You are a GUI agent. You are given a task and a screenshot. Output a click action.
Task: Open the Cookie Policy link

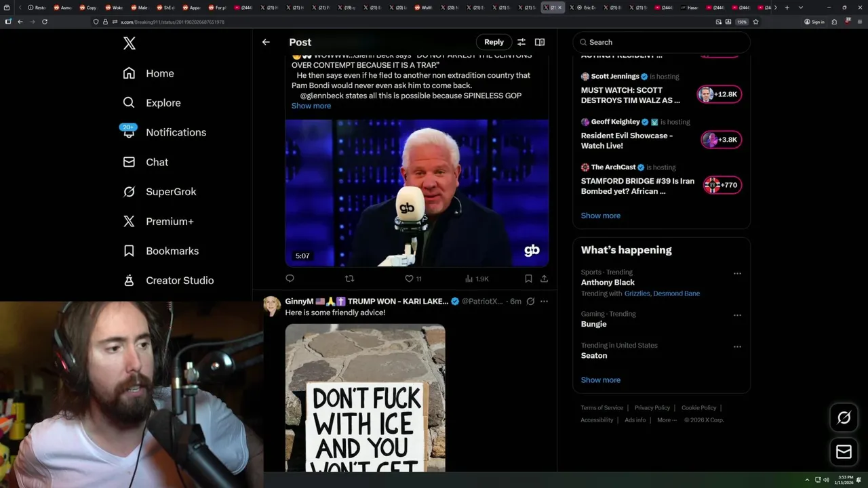tap(699, 408)
